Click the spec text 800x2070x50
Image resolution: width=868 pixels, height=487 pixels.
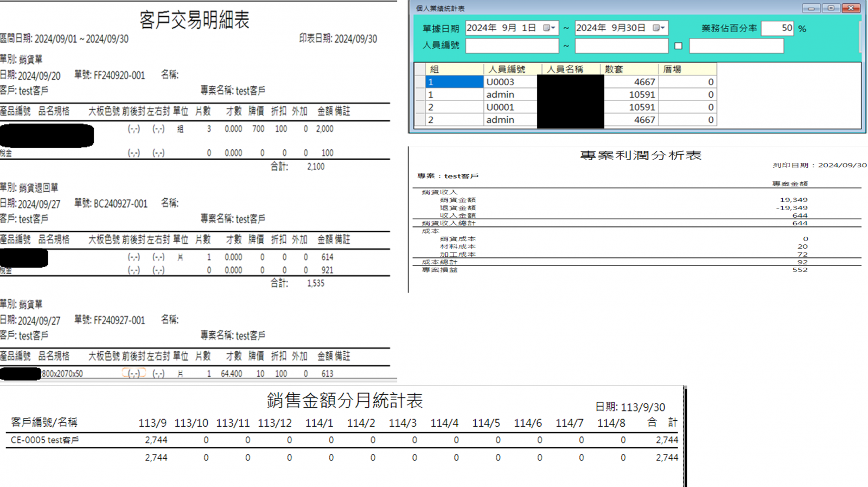pyautogui.click(x=62, y=374)
